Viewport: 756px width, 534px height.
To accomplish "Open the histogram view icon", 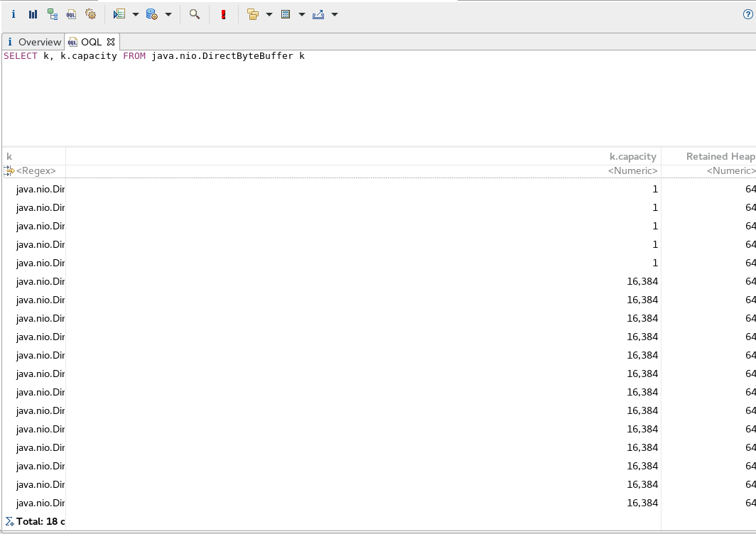I will point(31,14).
